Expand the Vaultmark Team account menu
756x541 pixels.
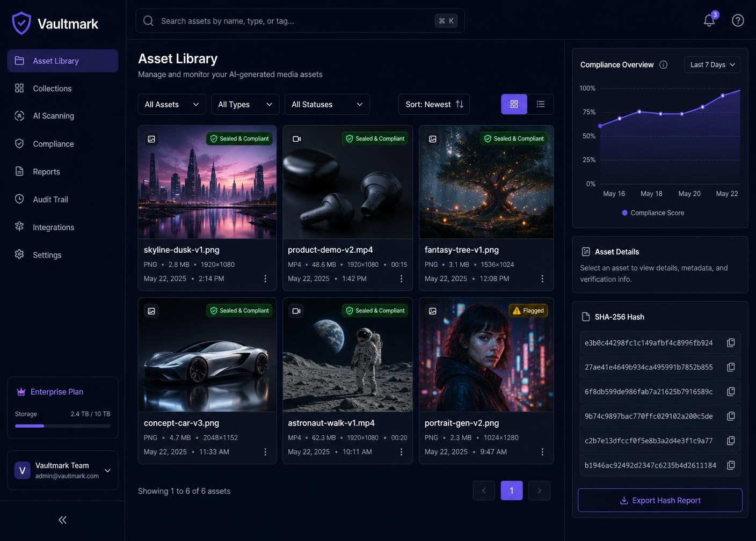(63, 470)
